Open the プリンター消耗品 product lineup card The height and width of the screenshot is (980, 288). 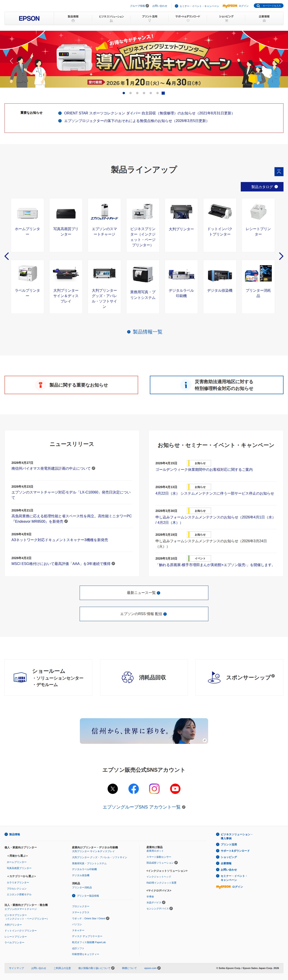point(258,287)
